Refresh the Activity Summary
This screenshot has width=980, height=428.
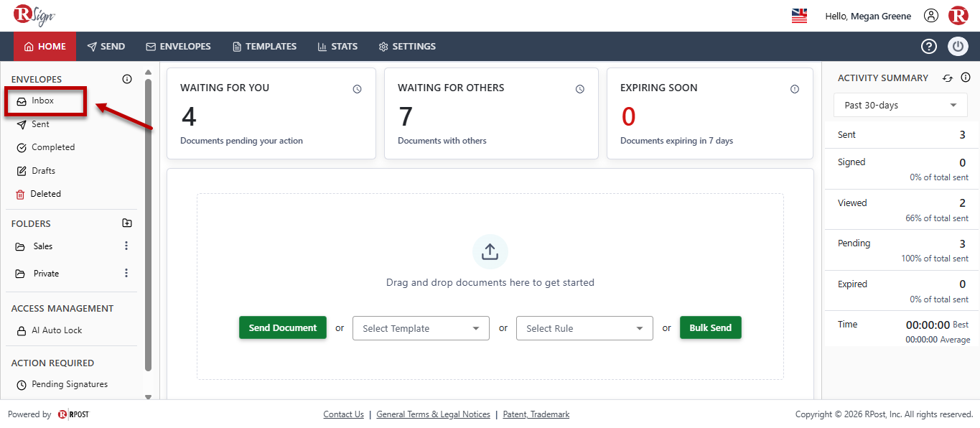(x=948, y=78)
